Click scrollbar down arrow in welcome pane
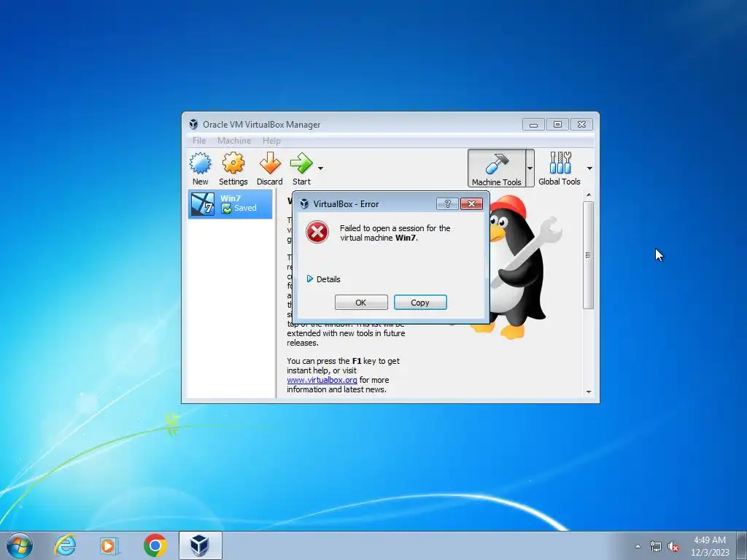Viewport: 747px width, 560px height. tap(589, 392)
